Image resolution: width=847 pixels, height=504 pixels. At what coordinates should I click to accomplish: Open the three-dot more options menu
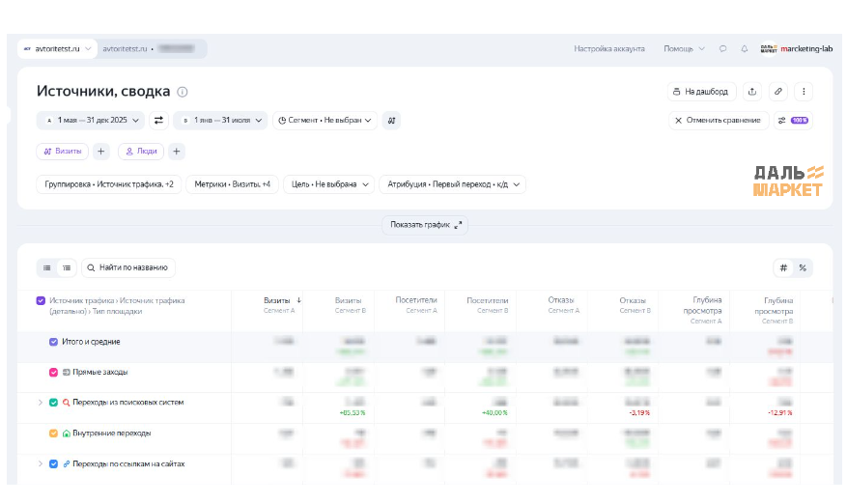pos(804,92)
